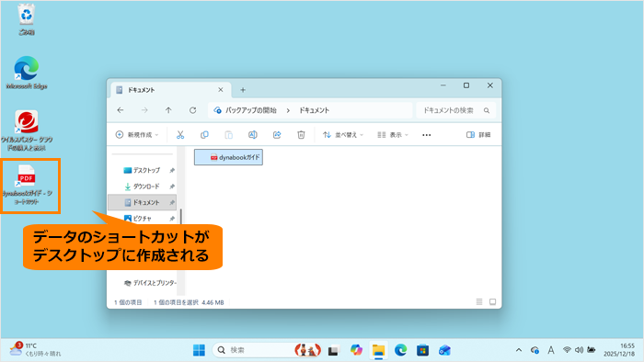Open Copilot from the taskbar

[356, 350]
